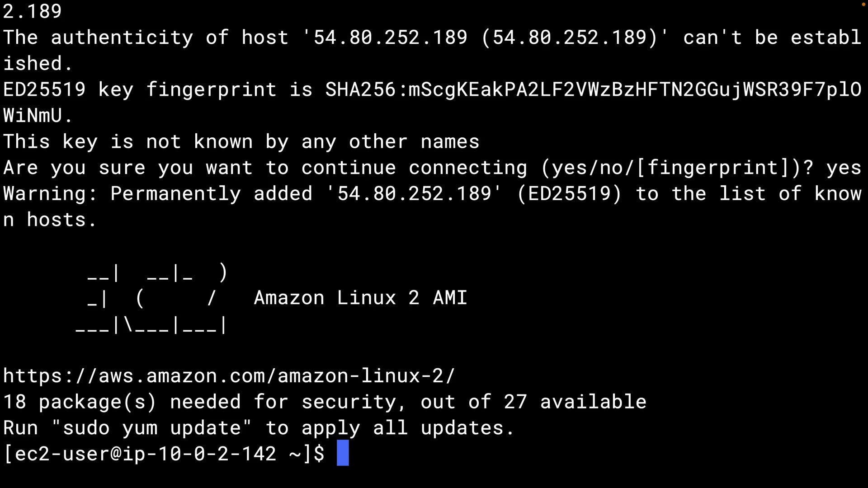The height and width of the screenshot is (488, 868).
Task: Click "ED25519 key fingerprint is" text
Action: (x=158, y=89)
